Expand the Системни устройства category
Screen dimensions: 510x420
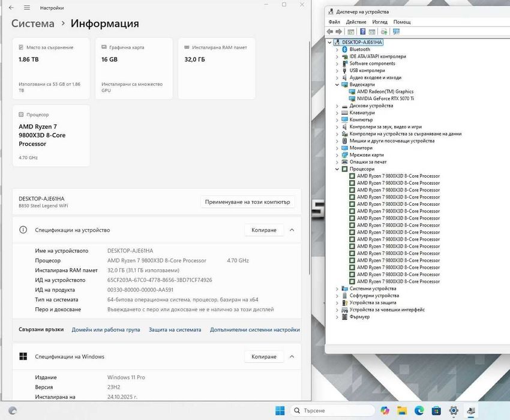(x=337, y=289)
